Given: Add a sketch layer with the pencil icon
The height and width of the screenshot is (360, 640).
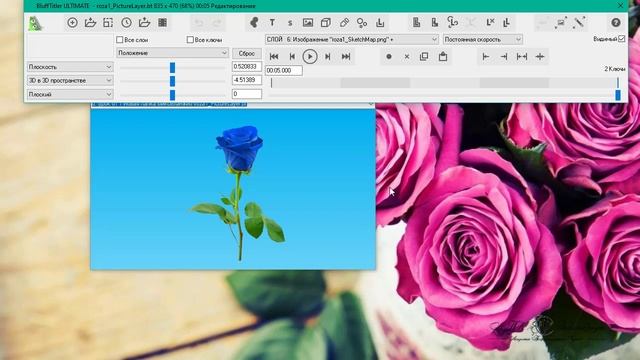Looking at the screenshot, I should [344, 22].
